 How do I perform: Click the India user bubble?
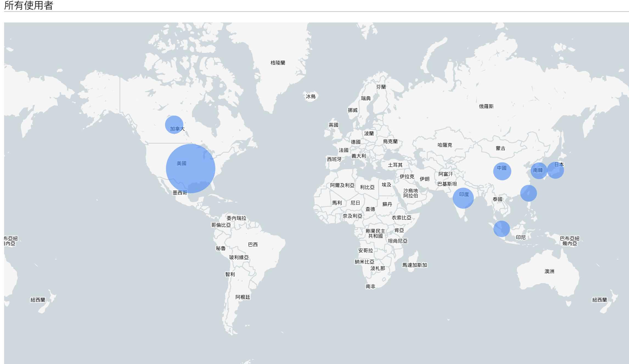pos(463,198)
